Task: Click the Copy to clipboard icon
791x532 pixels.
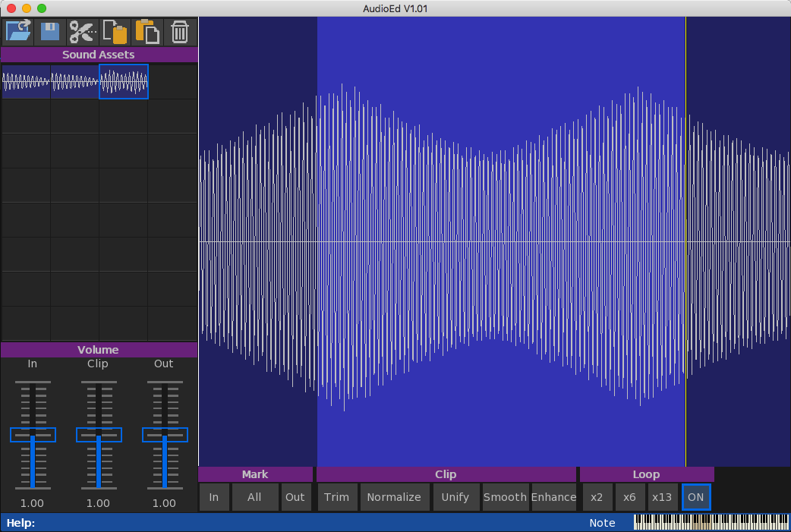Action: (115, 32)
